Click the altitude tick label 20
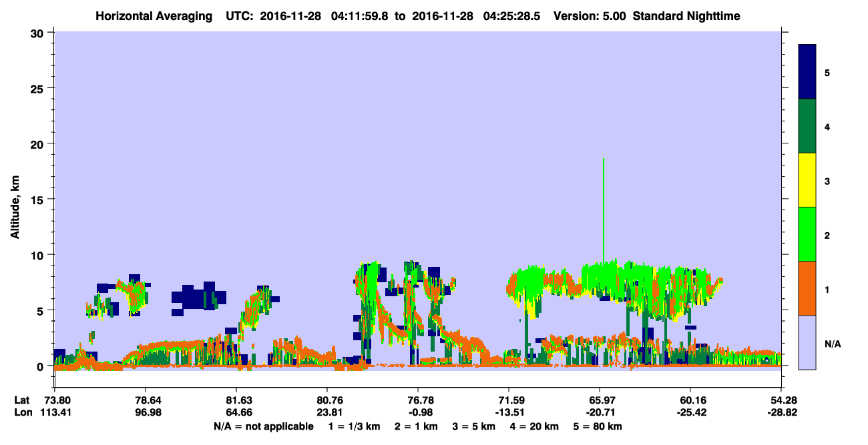The height and width of the screenshot is (445, 868). tap(38, 143)
